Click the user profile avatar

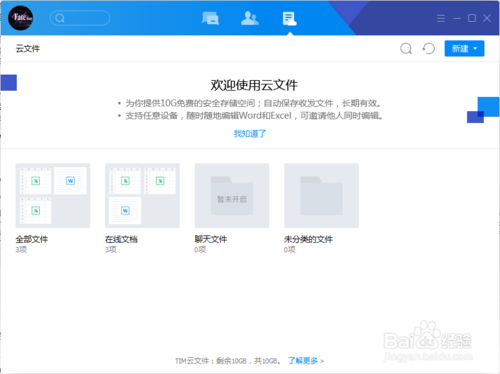click(x=21, y=18)
